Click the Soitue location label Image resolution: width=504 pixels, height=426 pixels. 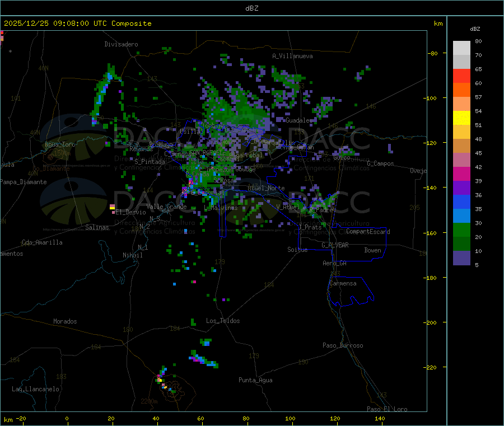[297, 250]
